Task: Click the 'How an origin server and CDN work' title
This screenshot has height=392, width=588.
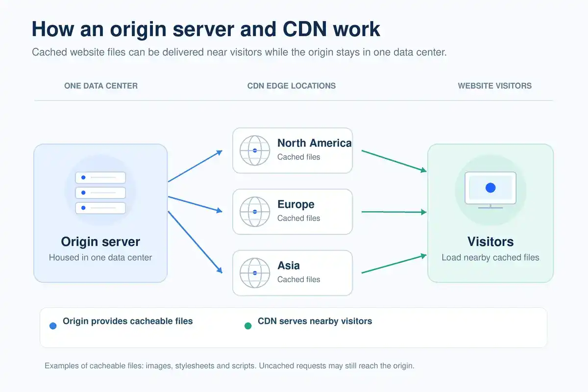Action: [x=206, y=29]
